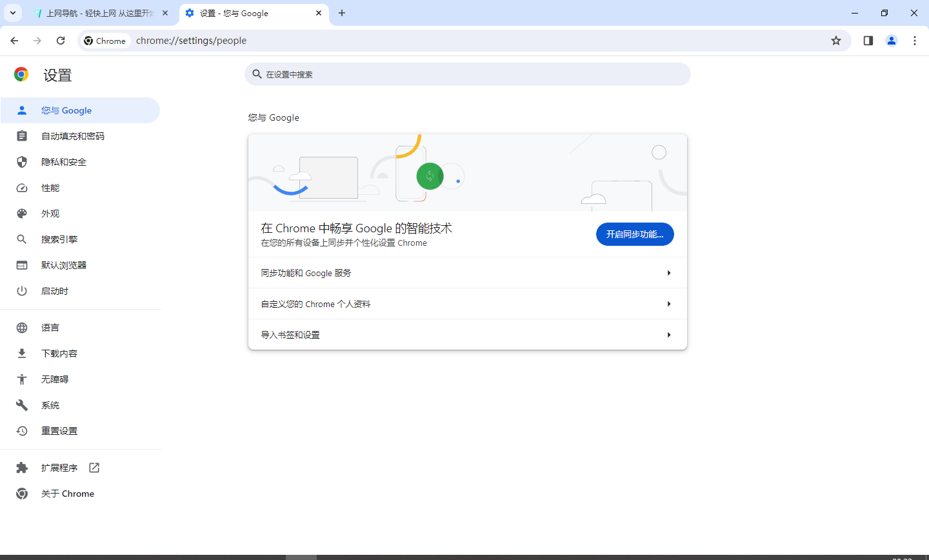
Task: Open a new tab with plus button
Action: (x=342, y=13)
